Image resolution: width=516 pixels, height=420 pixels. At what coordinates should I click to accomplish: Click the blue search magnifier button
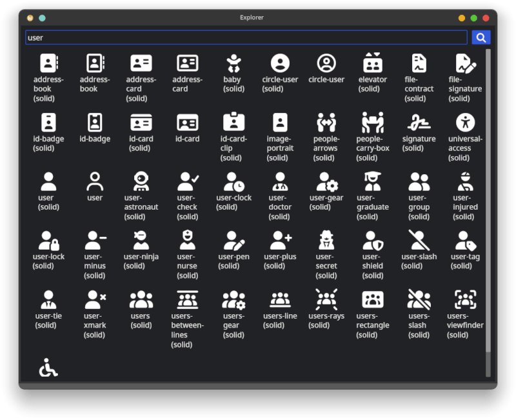pos(481,37)
